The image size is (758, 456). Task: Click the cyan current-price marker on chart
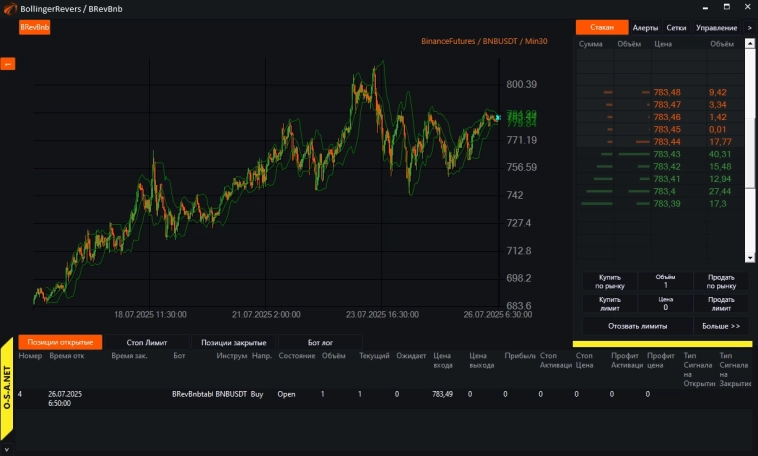497,118
